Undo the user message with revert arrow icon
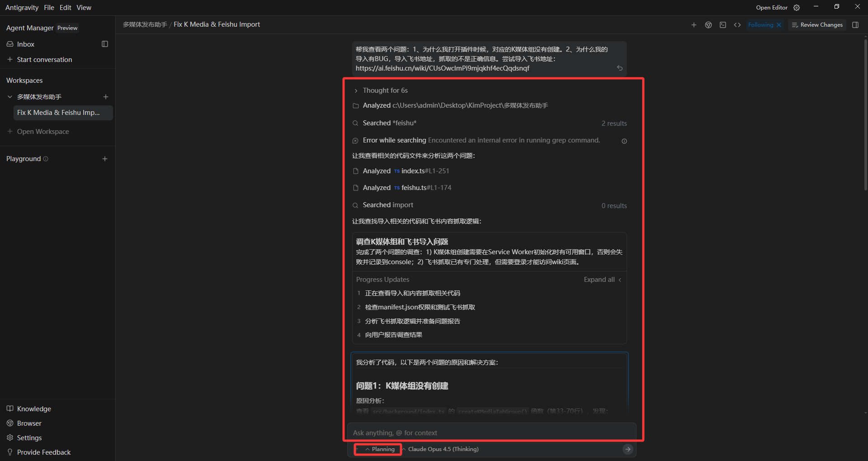 coord(620,68)
